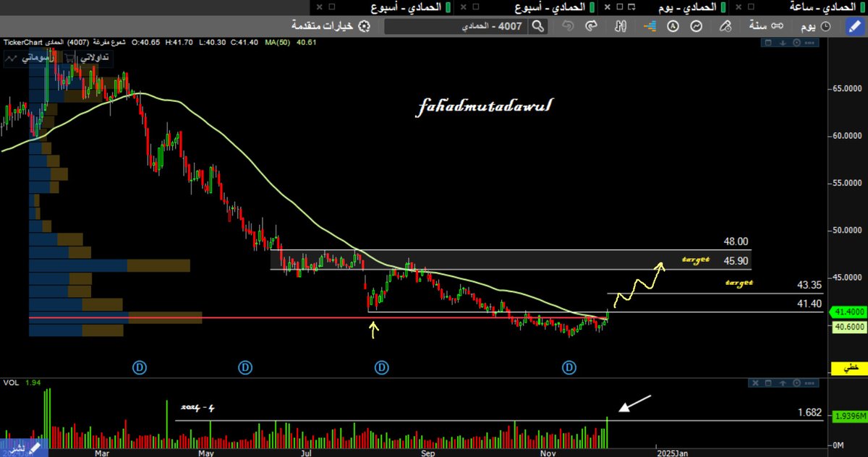Image resolution: width=868 pixels, height=457 pixels.
Task: Switch to the leftmost الحمادي - أسبوع tab
Action: (x=407, y=7)
